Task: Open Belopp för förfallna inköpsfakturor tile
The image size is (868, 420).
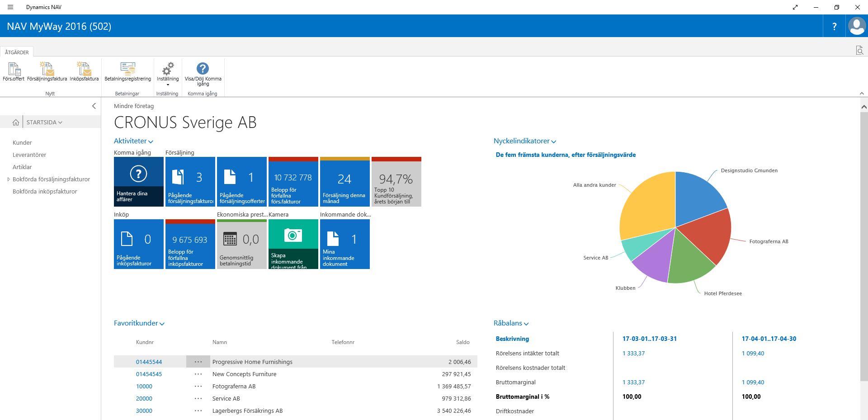Action: coord(190,244)
